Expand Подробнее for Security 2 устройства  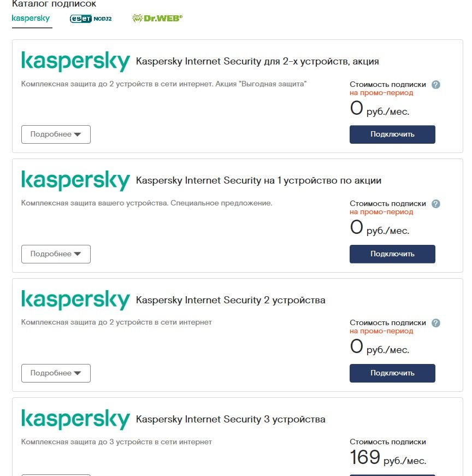tap(56, 373)
